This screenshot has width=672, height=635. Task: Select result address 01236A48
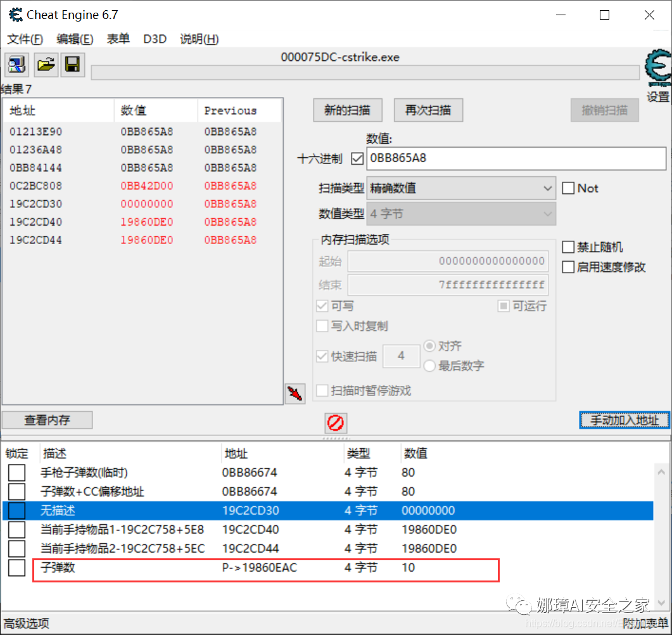pyautogui.click(x=36, y=150)
